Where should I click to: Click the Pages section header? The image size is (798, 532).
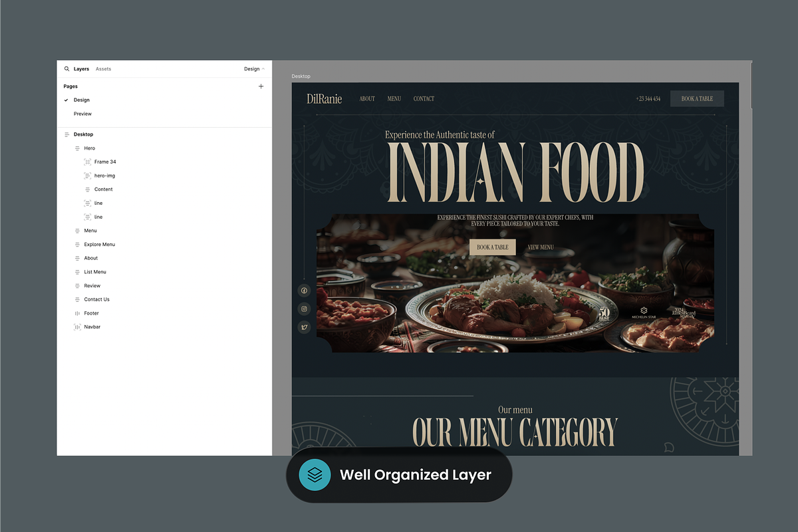point(70,86)
